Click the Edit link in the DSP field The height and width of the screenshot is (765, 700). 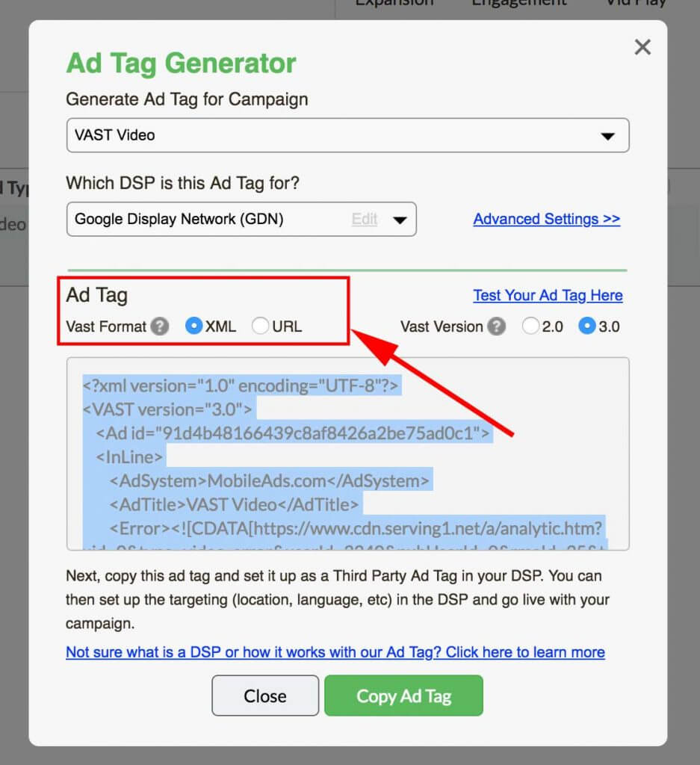(365, 220)
